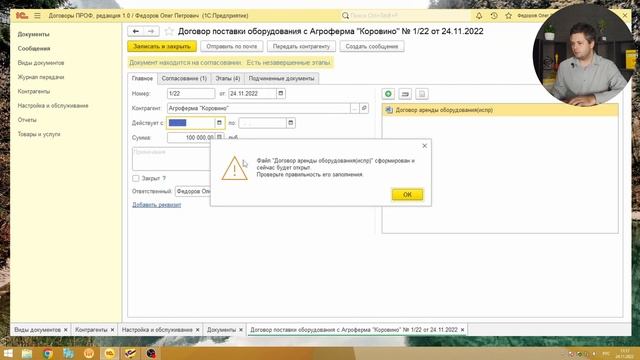Click the Контрагент field Агроферма Коровино

coord(259,108)
